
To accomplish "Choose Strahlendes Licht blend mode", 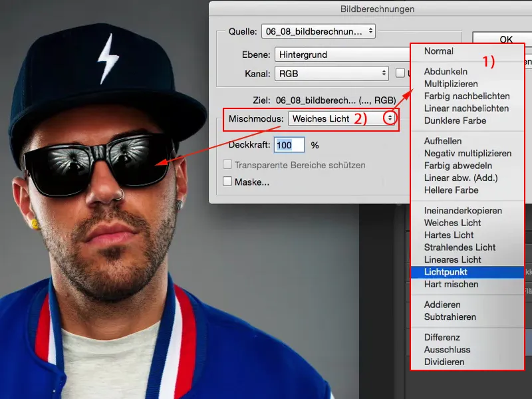I will tap(460, 247).
